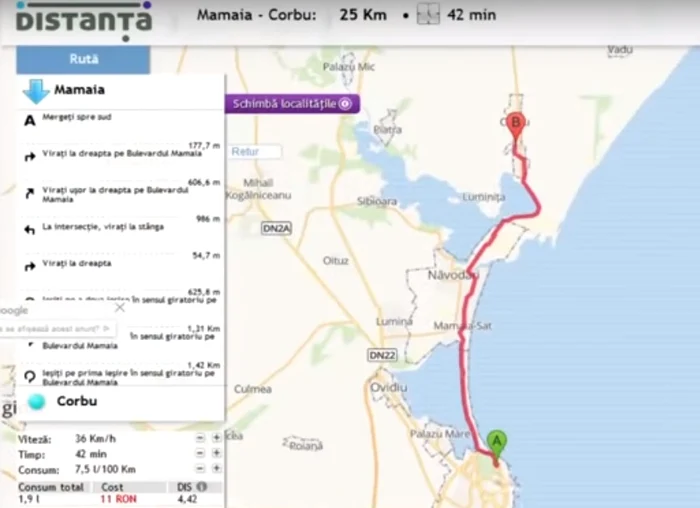Click the clock icon beside 42 min
700x508 pixels.
tap(428, 15)
